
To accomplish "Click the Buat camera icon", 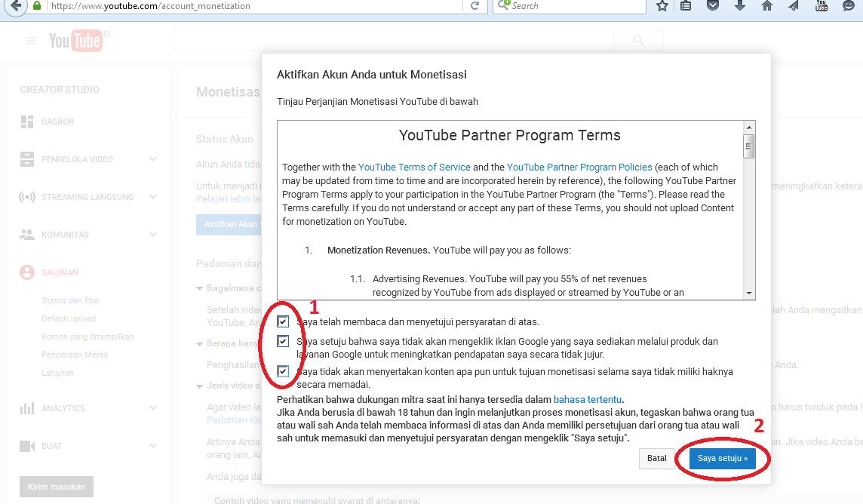I will click(27, 446).
